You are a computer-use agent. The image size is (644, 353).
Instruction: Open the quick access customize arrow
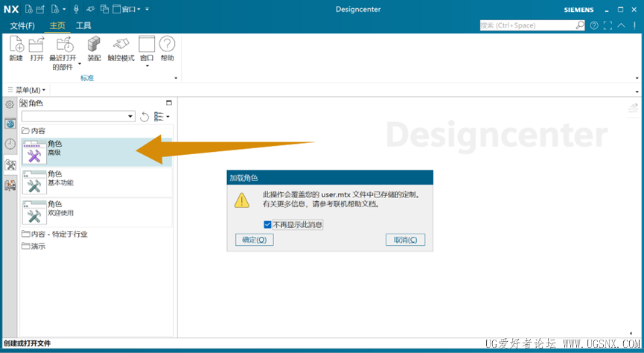click(147, 9)
